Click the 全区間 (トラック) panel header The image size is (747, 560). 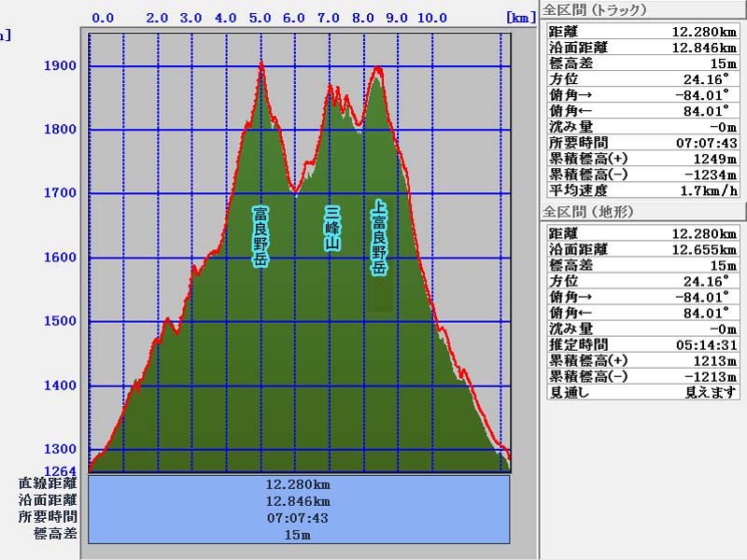[595, 10]
